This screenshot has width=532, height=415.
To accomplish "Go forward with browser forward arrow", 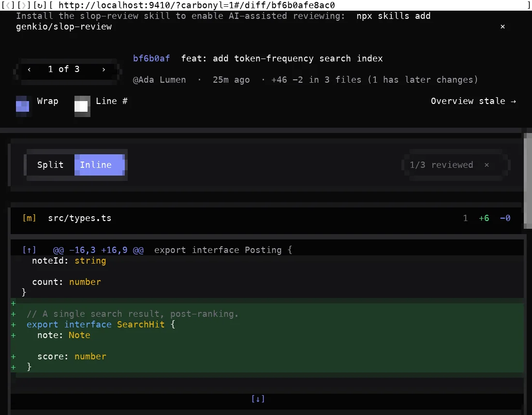I will pos(24,5).
